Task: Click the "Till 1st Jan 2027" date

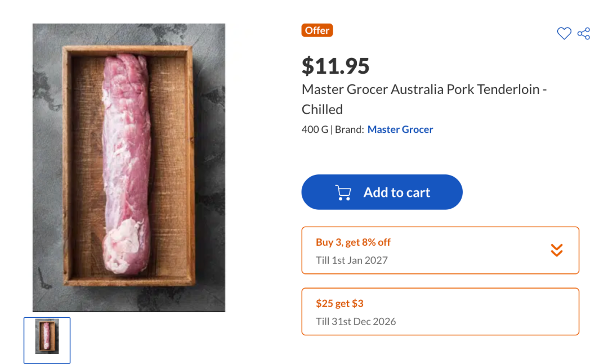Action: click(351, 260)
